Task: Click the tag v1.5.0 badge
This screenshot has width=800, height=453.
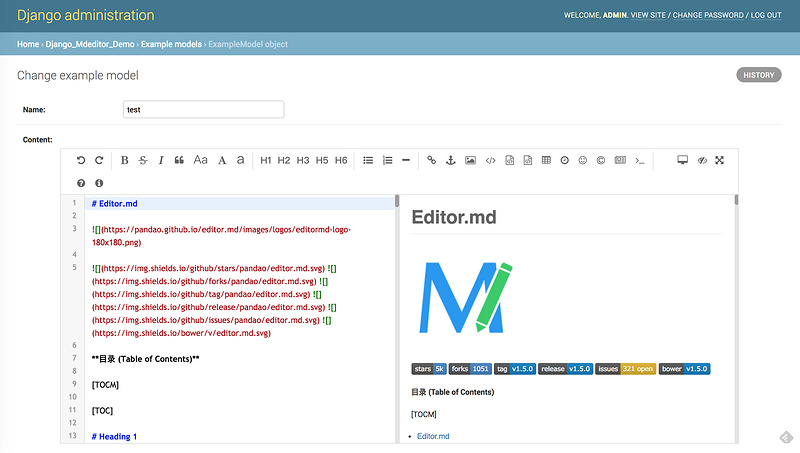Action: click(x=515, y=369)
